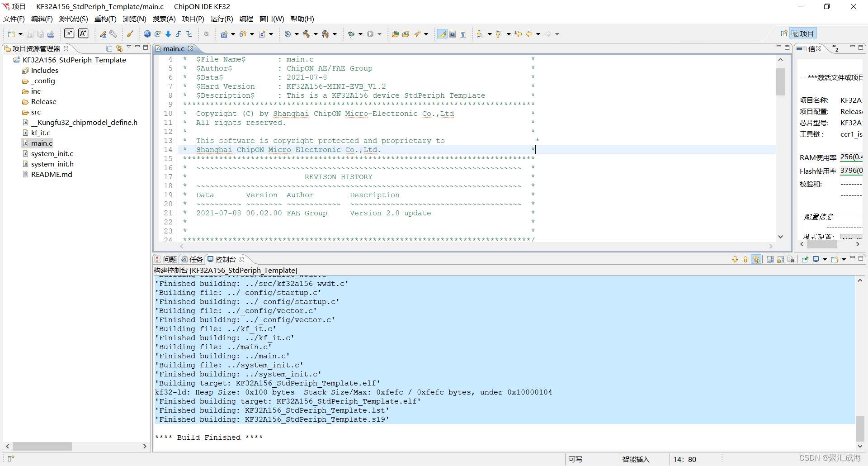
Task: Pin the console view
Action: pyautogui.click(x=806, y=259)
